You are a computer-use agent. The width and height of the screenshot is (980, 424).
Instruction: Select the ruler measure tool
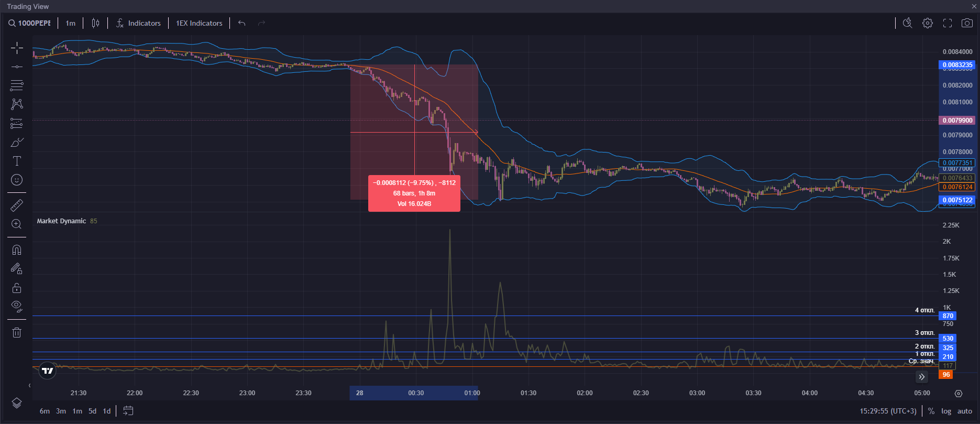tap(17, 205)
